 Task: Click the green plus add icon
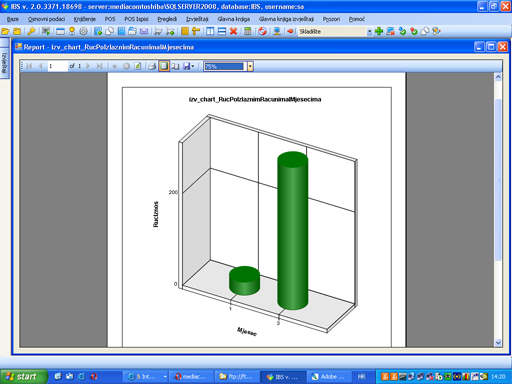click(x=379, y=31)
